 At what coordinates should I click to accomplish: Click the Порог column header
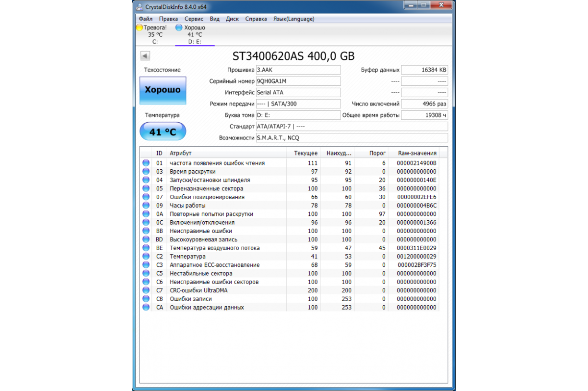coord(371,154)
